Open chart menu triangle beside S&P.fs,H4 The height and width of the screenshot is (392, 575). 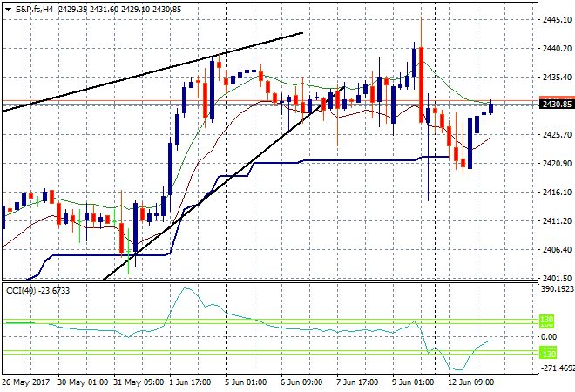[x=8, y=10]
